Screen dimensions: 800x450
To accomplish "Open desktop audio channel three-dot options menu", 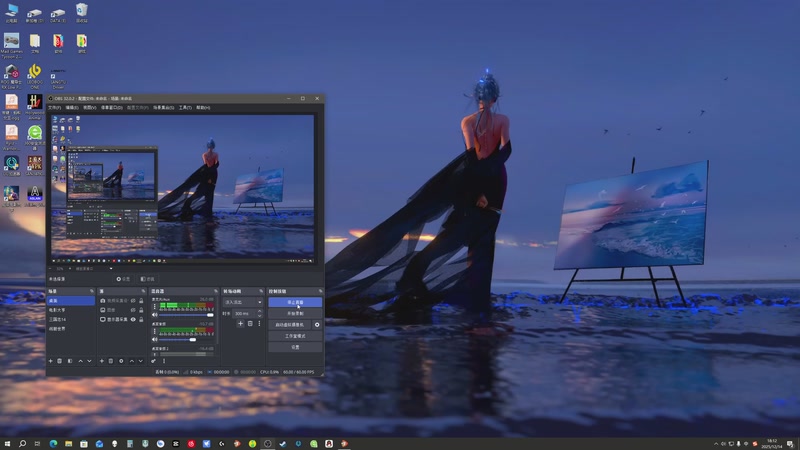I will coord(155,331).
